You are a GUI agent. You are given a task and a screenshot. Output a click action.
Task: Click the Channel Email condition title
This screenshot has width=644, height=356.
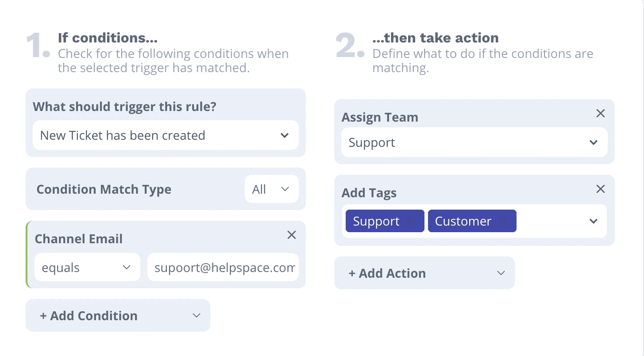pyautogui.click(x=79, y=239)
